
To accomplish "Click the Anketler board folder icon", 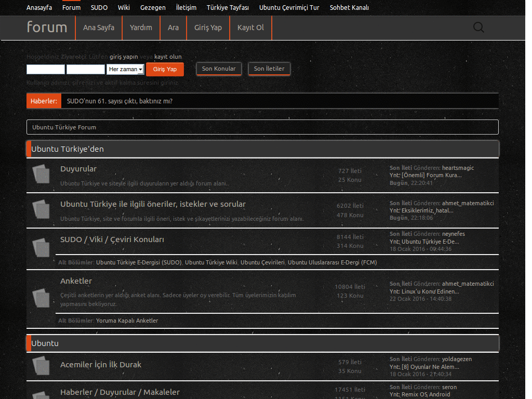I will 41,298.
